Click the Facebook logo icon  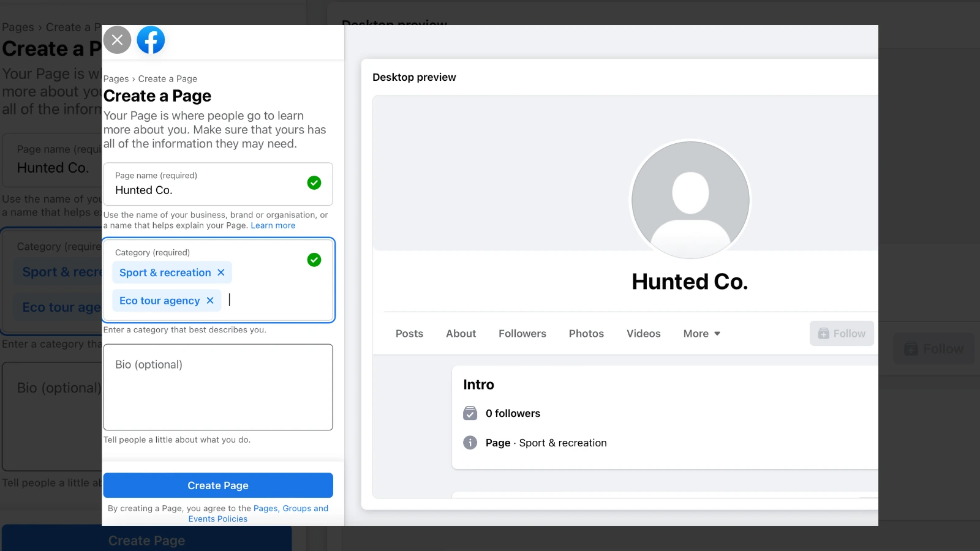pos(151,40)
